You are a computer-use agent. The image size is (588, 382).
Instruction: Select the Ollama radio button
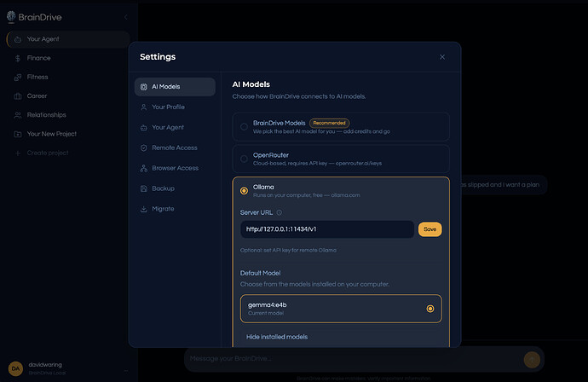pyautogui.click(x=244, y=191)
